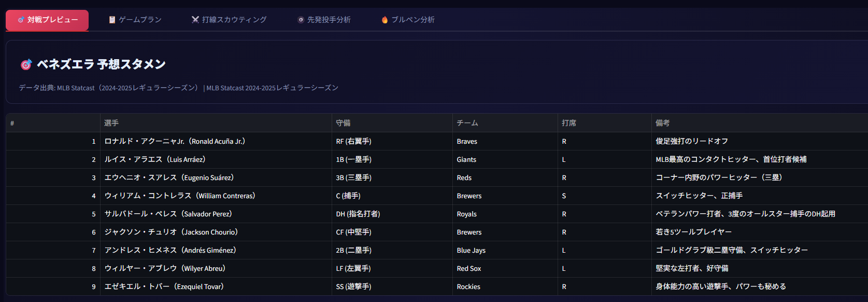Open the 先発投手分析 tab
Viewport: 868px width, 302px height.
(324, 20)
